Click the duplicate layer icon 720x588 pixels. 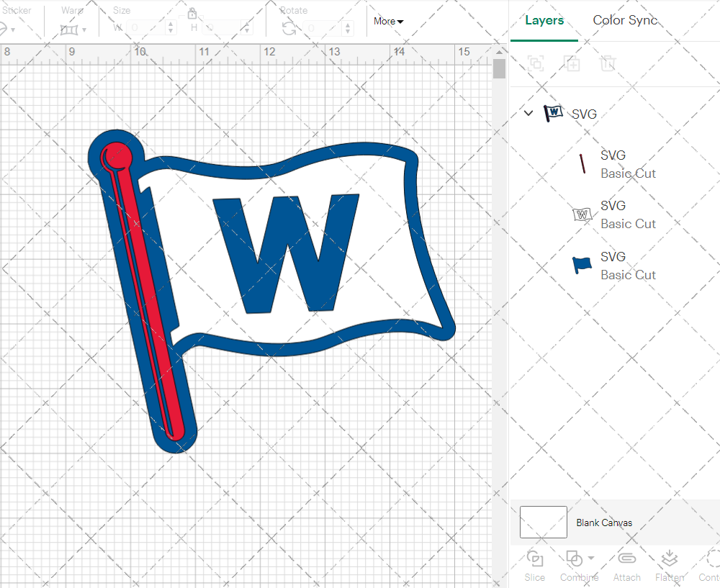(x=572, y=63)
